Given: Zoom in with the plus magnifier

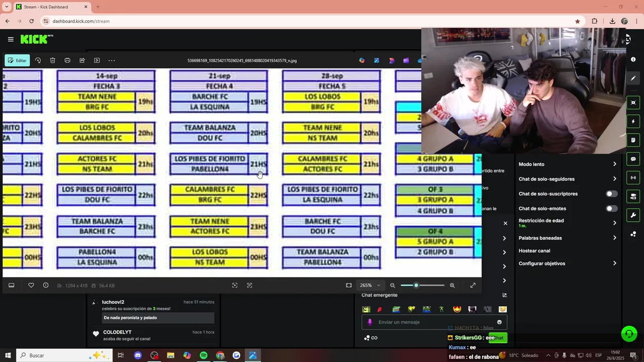Looking at the screenshot, I should click(x=452, y=285).
